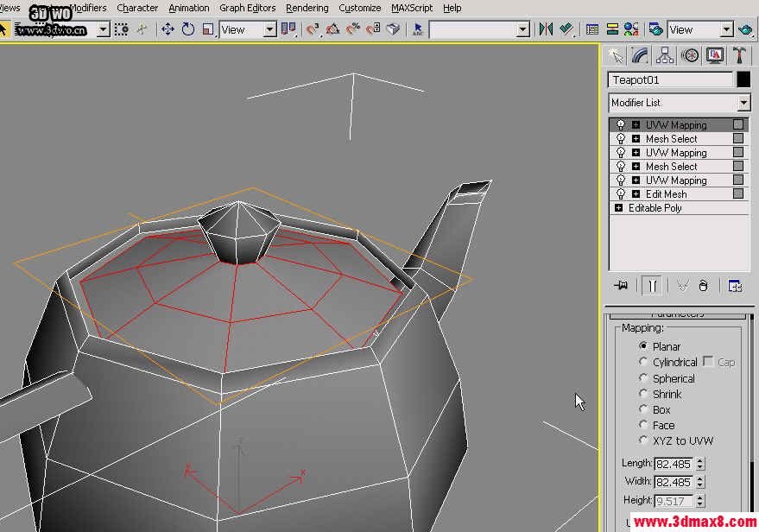Click the Width value field
This screenshot has width=759, height=532.
click(x=674, y=482)
